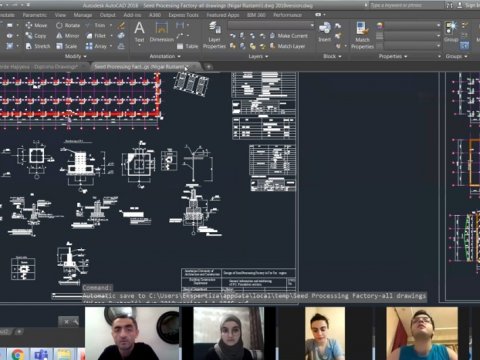
Task: Open the View ribbon tab
Action: [x=60, y=15]
